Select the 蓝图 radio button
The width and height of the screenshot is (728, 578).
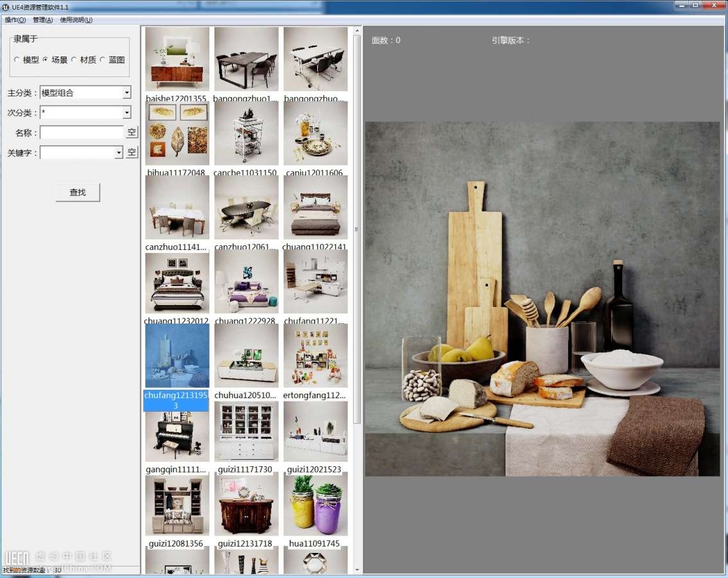pyautogui.click(x=103, y=60)
